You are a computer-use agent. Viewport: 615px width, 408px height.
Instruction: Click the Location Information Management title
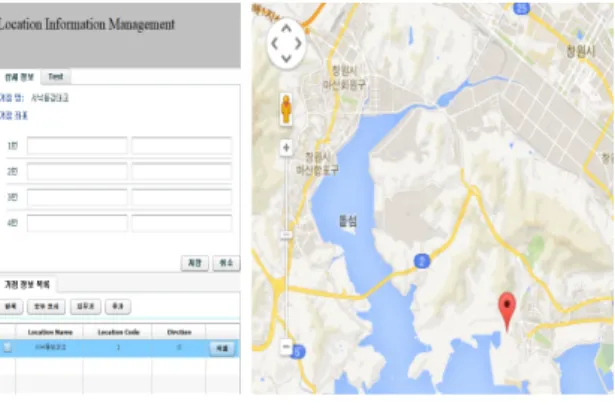[87, 24]
